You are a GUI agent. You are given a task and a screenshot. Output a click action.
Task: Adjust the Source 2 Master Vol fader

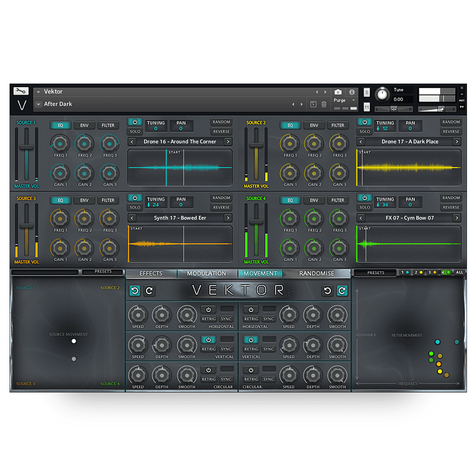point(257,146)
